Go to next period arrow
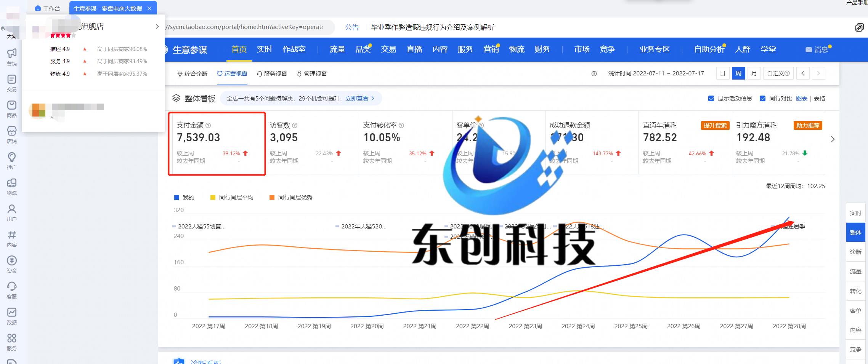 [x=818, y=73]
